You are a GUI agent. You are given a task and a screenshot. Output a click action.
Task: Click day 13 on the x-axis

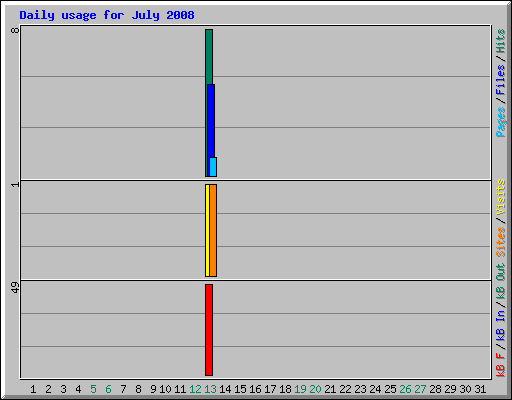[210, 389]
